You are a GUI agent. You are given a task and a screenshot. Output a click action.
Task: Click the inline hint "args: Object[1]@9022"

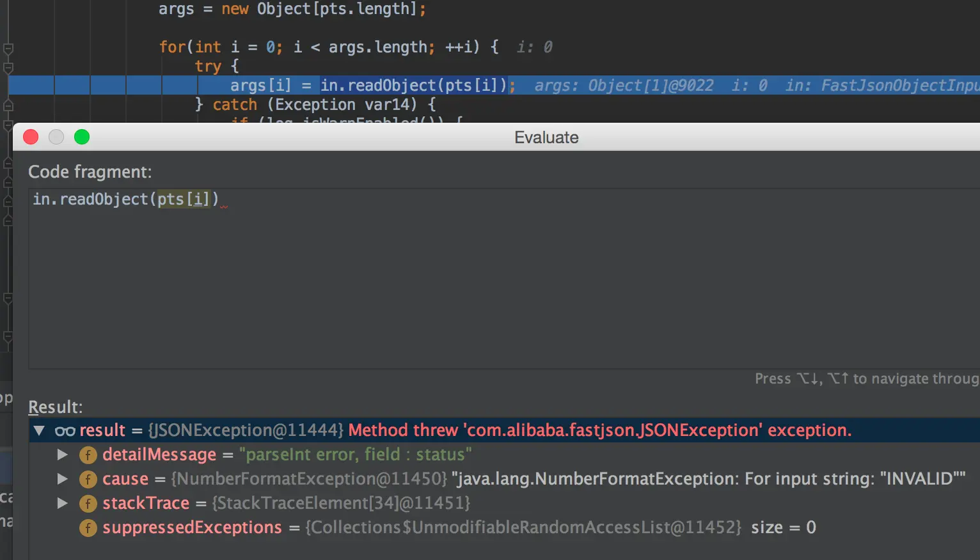point(624,85)
